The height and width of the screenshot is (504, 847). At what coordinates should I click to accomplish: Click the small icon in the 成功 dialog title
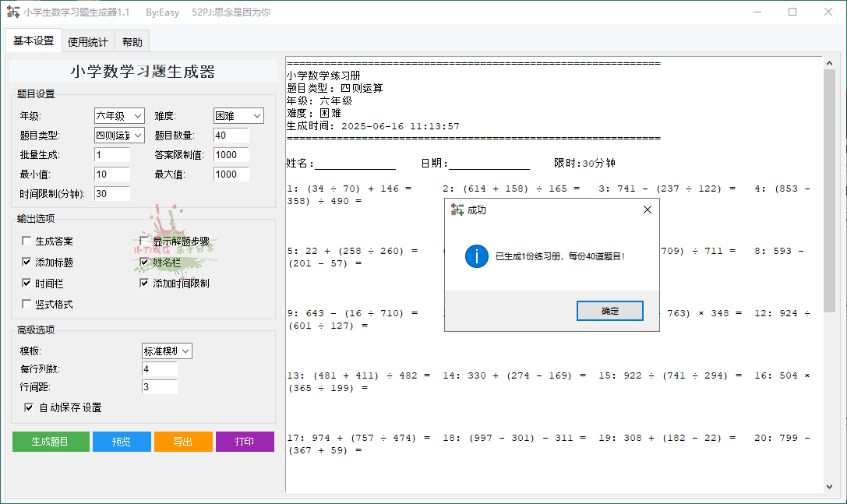[x=457, y=210]
